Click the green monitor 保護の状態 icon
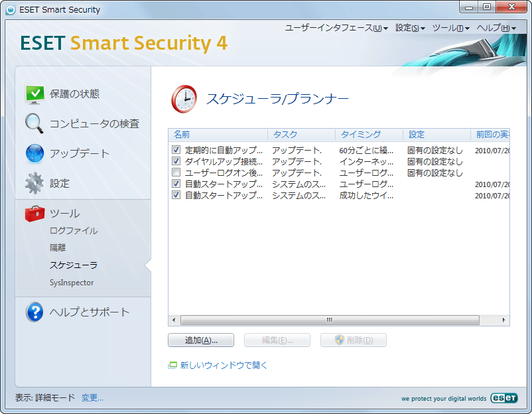This screenshot has width=532, height=414. coord(35,94)
